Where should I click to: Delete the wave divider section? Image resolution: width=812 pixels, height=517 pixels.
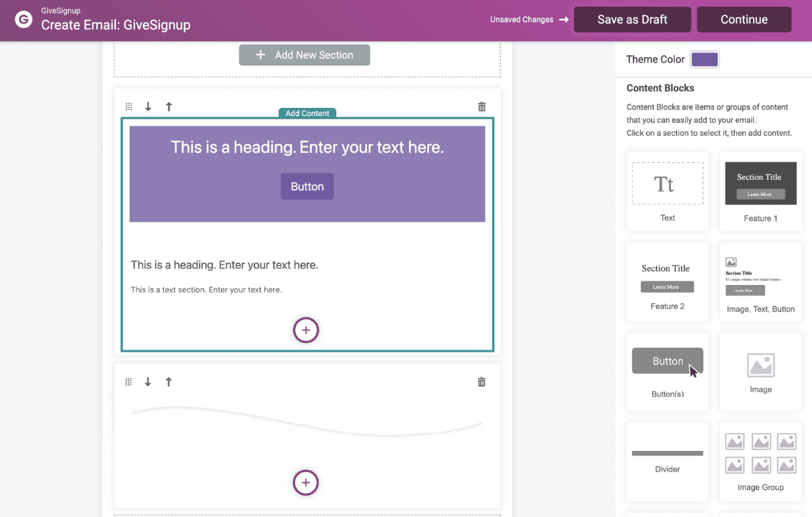pyautogui.click(x=482, y=382)
